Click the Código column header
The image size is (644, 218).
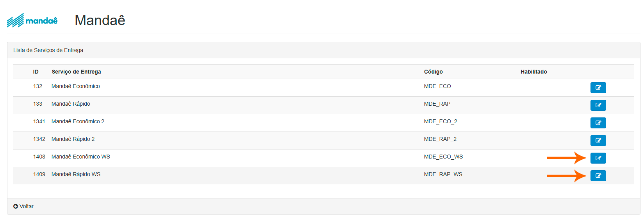(x=433, y=72)
